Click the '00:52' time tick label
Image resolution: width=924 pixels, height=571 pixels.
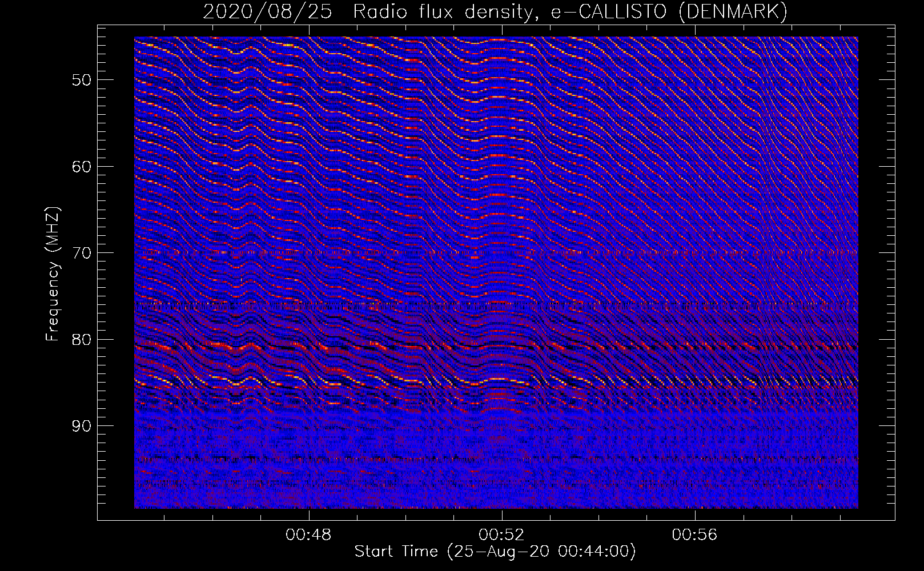502,535
